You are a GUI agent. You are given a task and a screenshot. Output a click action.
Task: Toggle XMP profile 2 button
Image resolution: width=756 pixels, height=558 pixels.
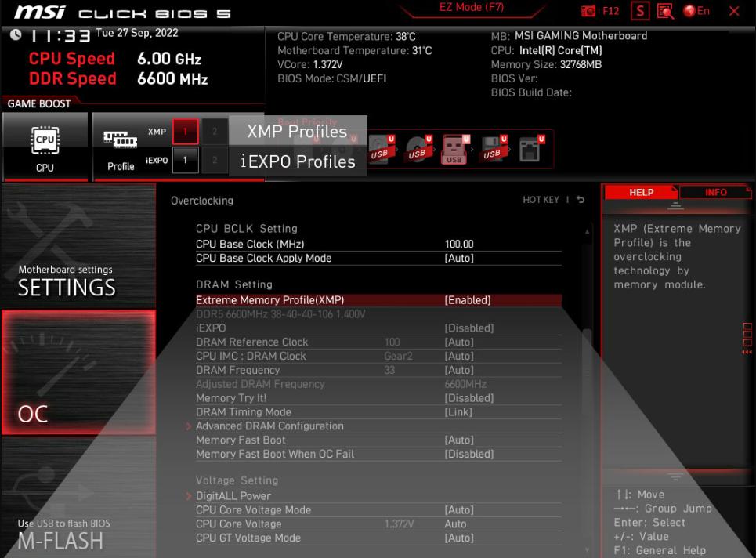[x=213, y=132]
